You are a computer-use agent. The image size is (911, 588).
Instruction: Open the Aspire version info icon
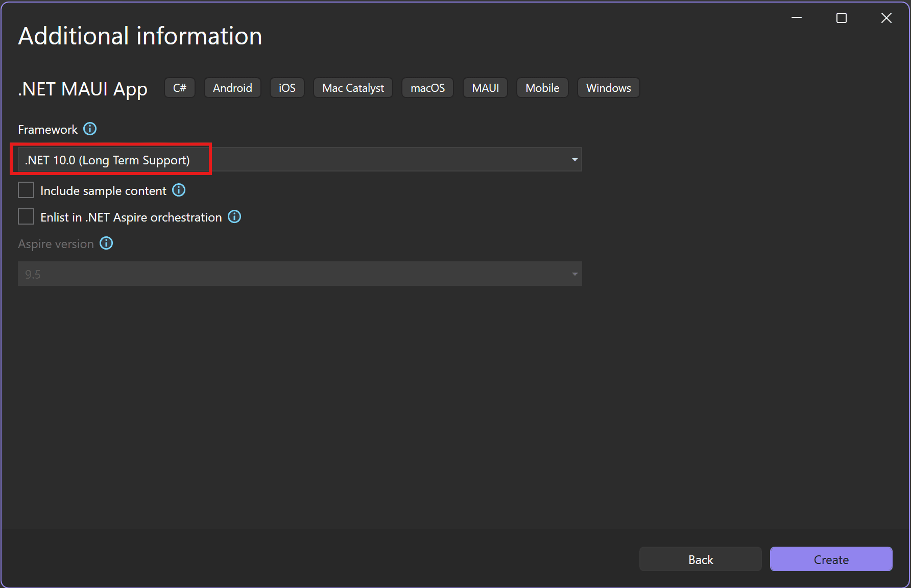(x=106, y=243)
